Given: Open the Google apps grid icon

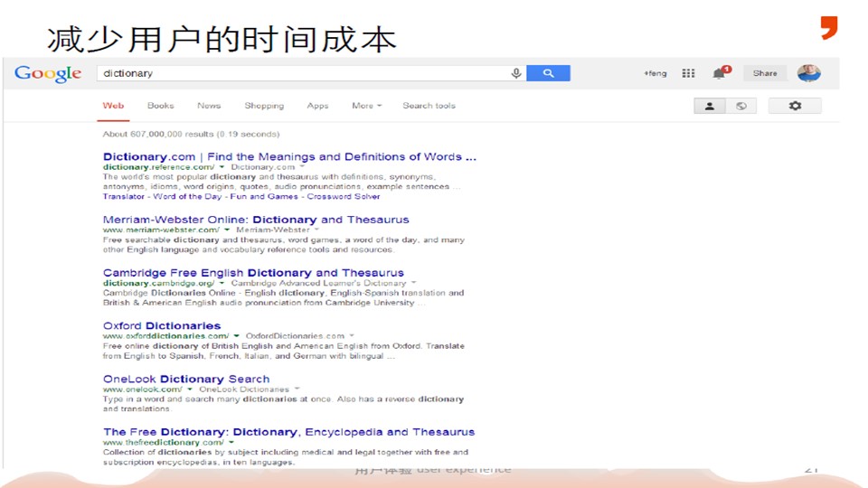Looking at the screenshot, I should pos(688,73).
